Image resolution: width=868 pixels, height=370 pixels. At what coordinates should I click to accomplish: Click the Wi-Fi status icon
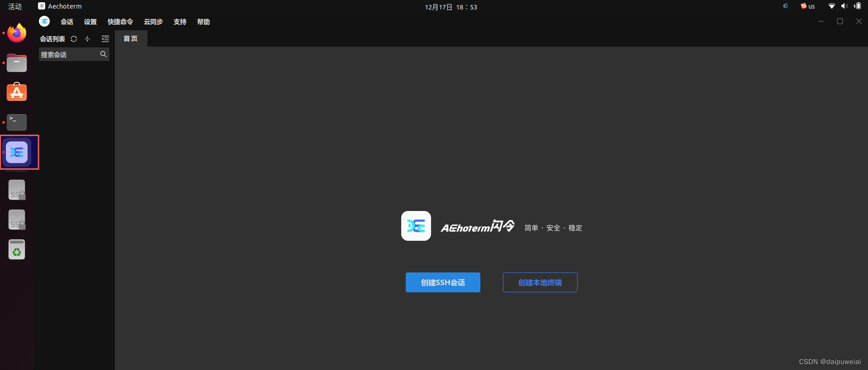click(x=831, y=6)
